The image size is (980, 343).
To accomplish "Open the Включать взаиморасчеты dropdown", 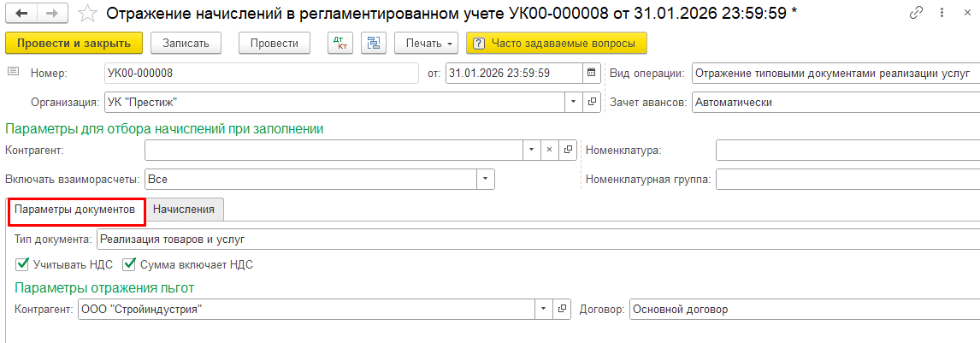I will point(486,179).
